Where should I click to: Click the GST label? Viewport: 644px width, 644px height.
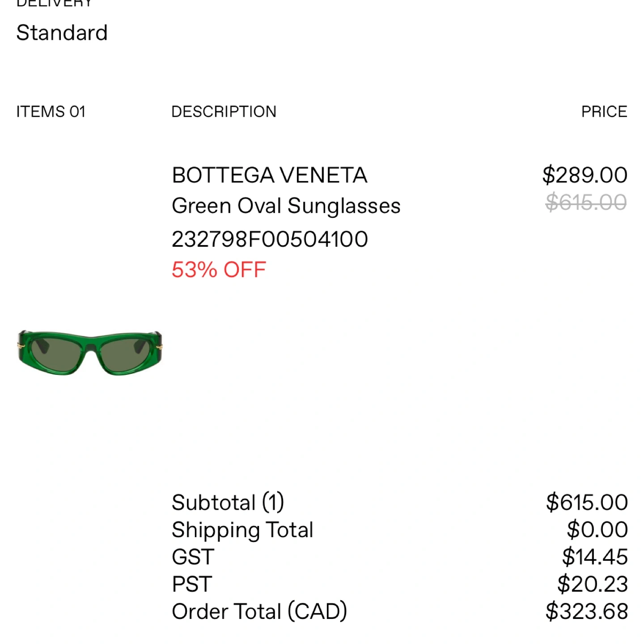pos(193,557)
